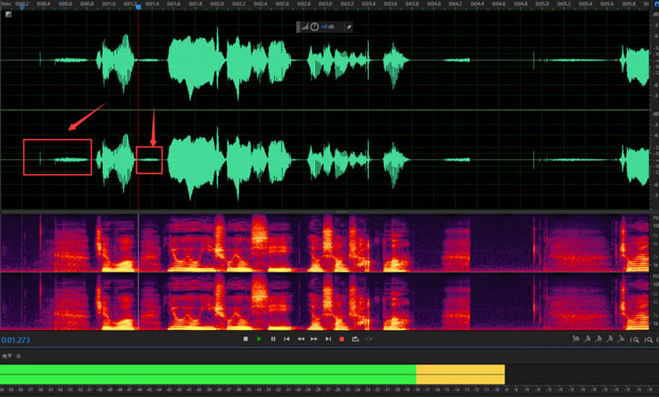Click the 0:01.273 current time display
Image resolution: width=659 pixels, height=397 pixels.
pos(16,340)
